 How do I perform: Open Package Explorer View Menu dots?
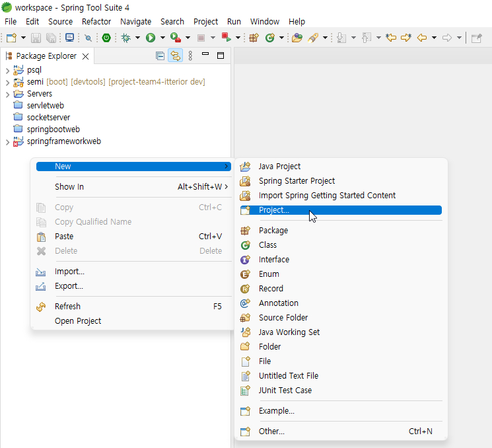[x=190, y=56]
